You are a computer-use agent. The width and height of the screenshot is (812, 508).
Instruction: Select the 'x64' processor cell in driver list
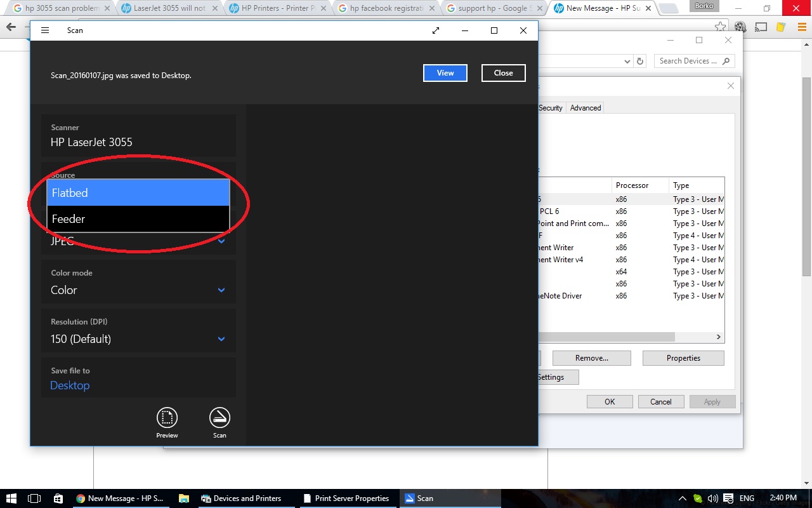[x=621, y=272]
